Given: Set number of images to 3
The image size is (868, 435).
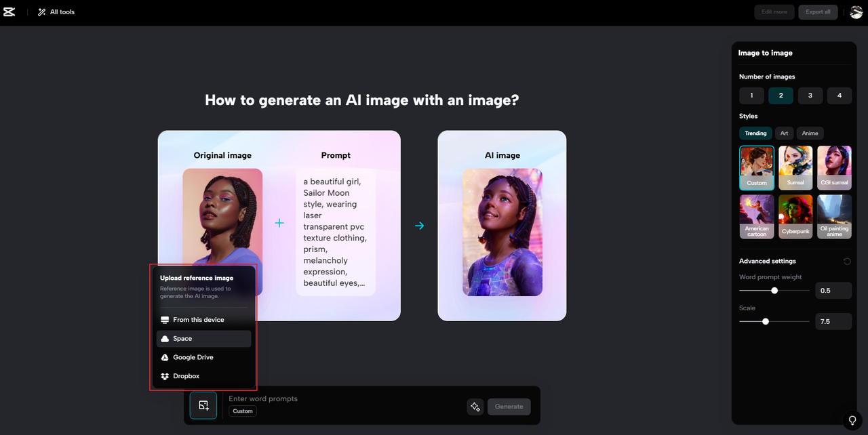Looking at the screenshot, I should 810,96.
